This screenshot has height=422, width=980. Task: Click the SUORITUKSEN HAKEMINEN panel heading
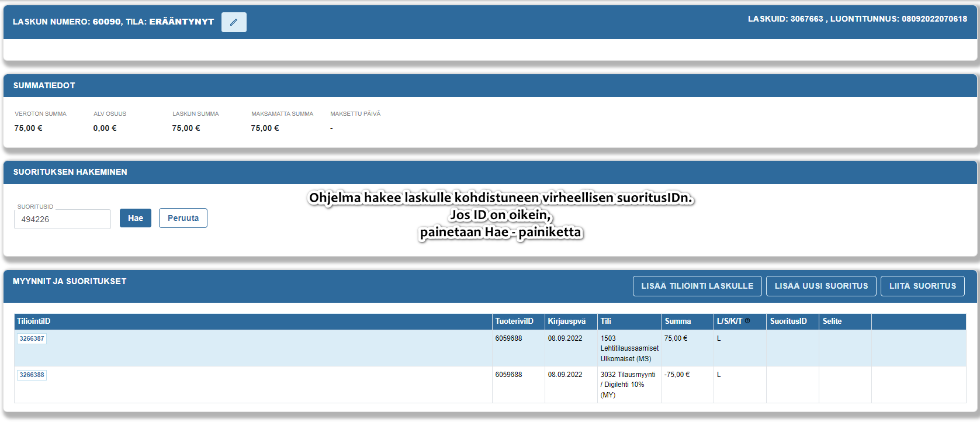70,172
